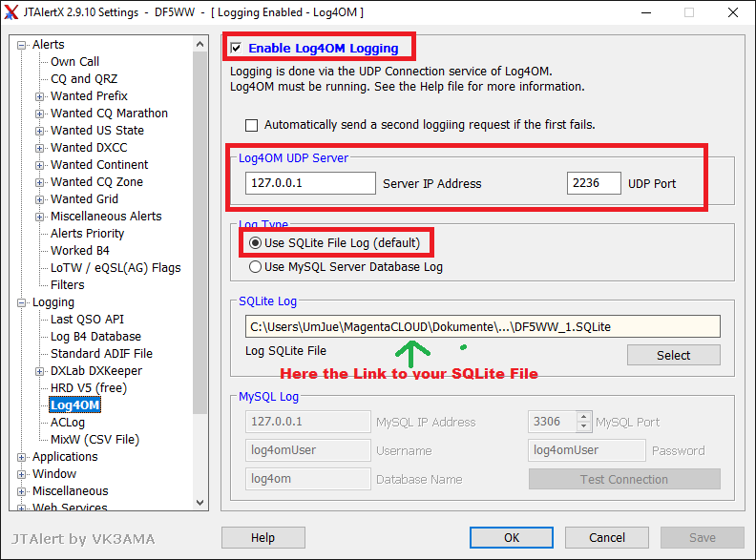Enable automatic second logging request checkbox
The image size is (756, 560).
[252, 125]
